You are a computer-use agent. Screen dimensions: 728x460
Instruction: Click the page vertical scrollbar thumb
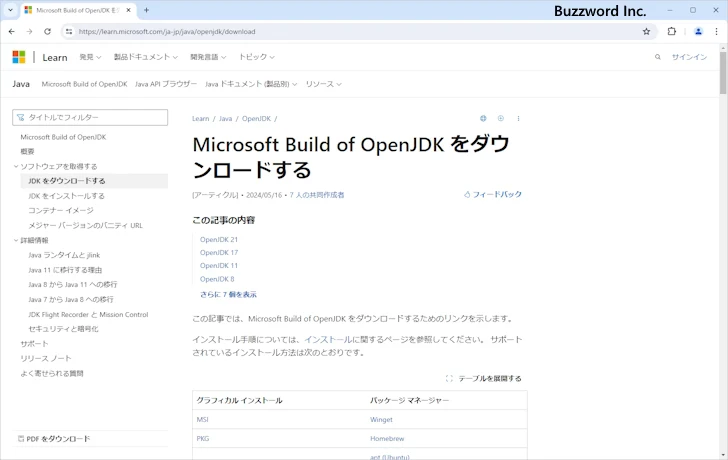(723, 73)
